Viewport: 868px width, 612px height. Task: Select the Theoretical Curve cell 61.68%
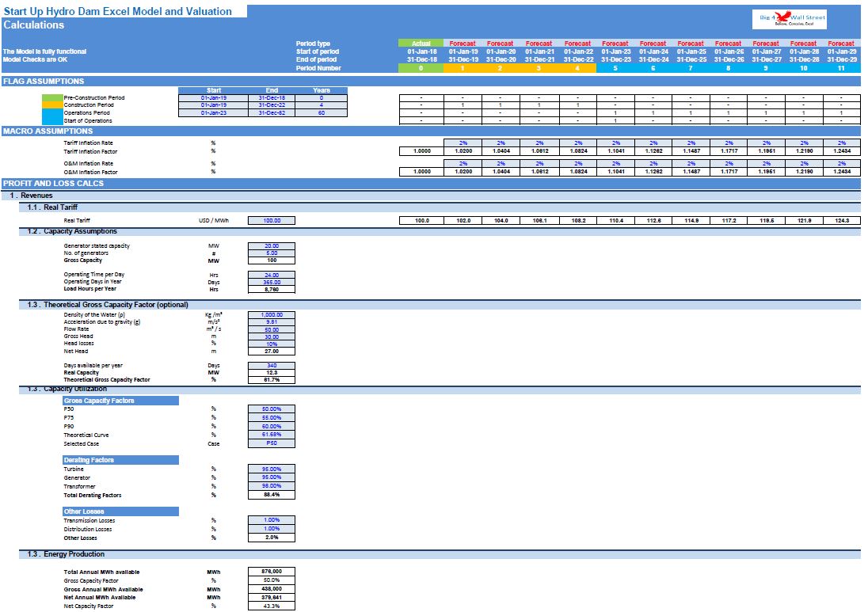click(271, 435)
